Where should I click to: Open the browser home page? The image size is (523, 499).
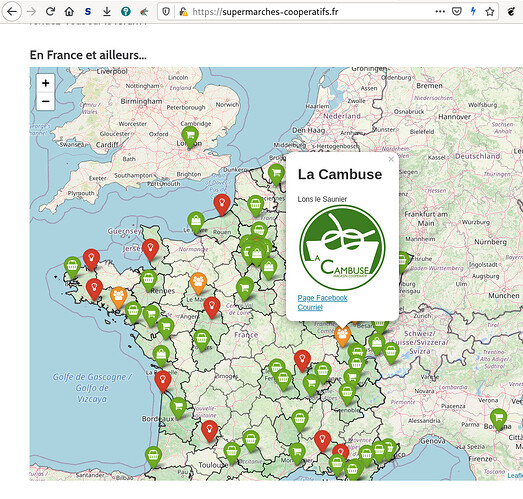tap(69, 12)
